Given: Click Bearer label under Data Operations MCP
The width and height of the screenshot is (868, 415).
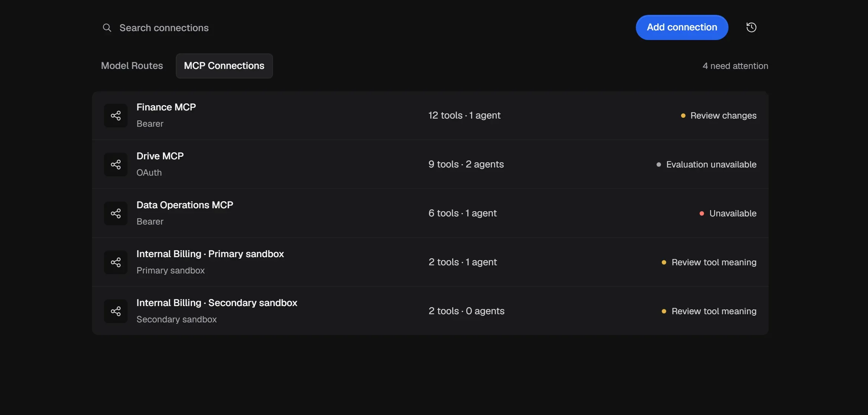Looking at the screenshot, I should tap(150, 222).
